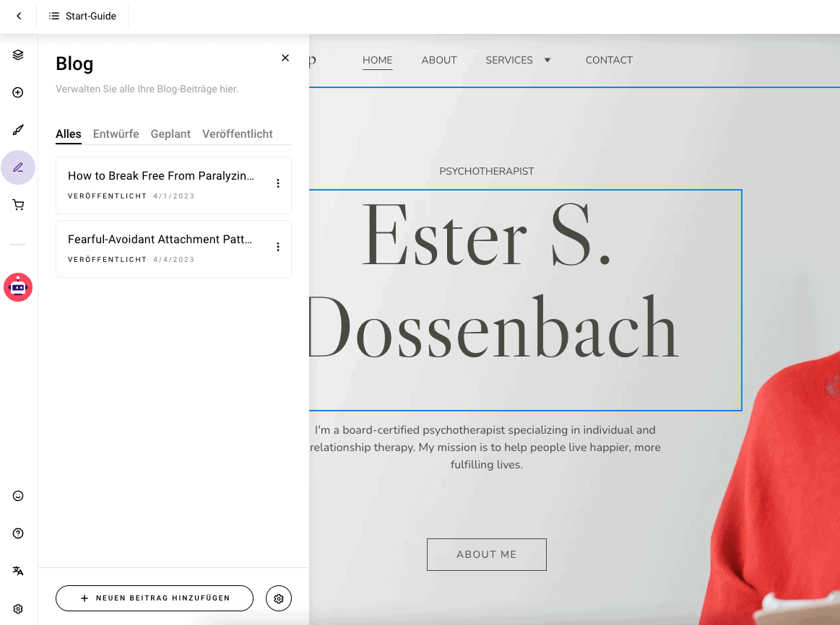This screenshot has width=840, height=625.
Task: Click the smiley feedback icon
Action: 18,496
